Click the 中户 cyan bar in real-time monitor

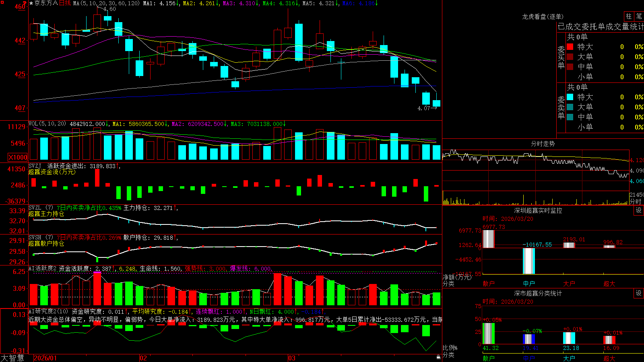click(529, 261)
